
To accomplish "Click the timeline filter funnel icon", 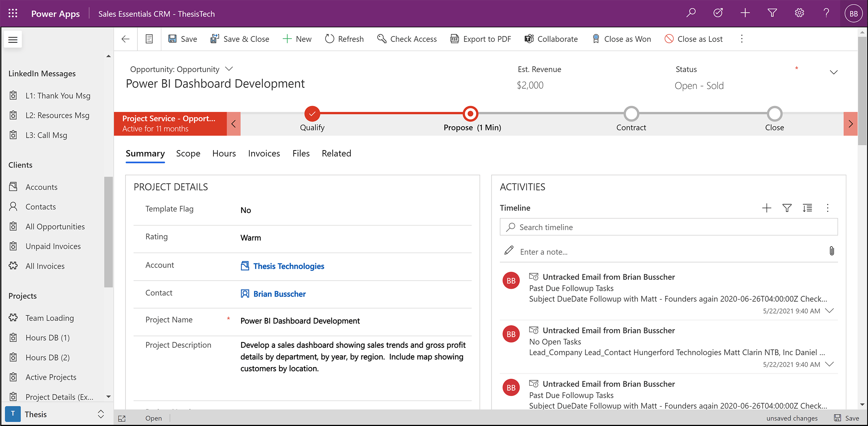I will pyautogui.click(x=787, y=208).
